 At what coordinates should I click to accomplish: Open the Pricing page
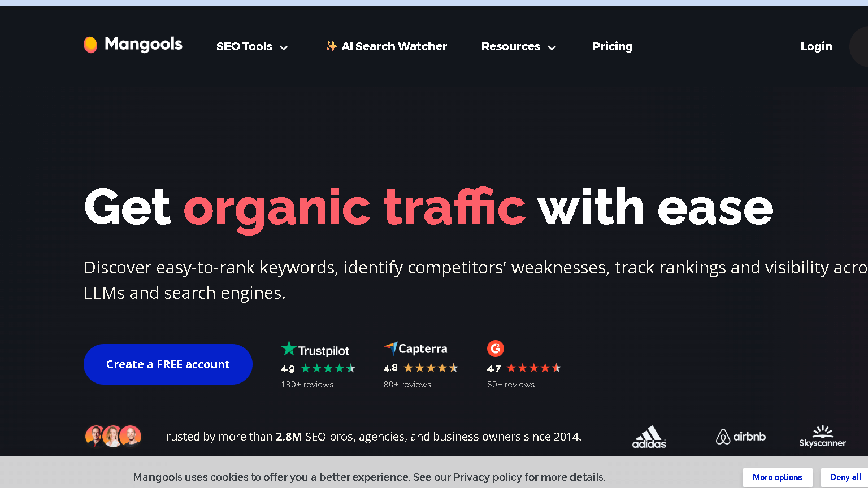(x=612, y=46)
